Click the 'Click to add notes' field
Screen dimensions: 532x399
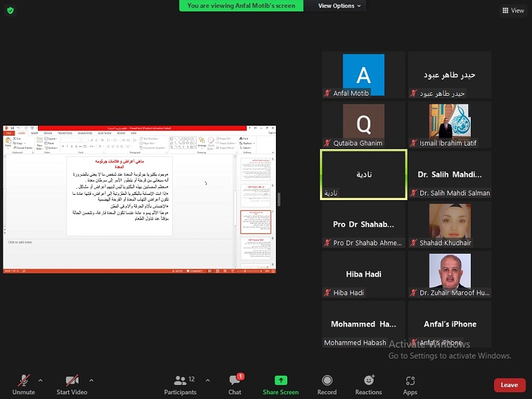pos(20,242)
